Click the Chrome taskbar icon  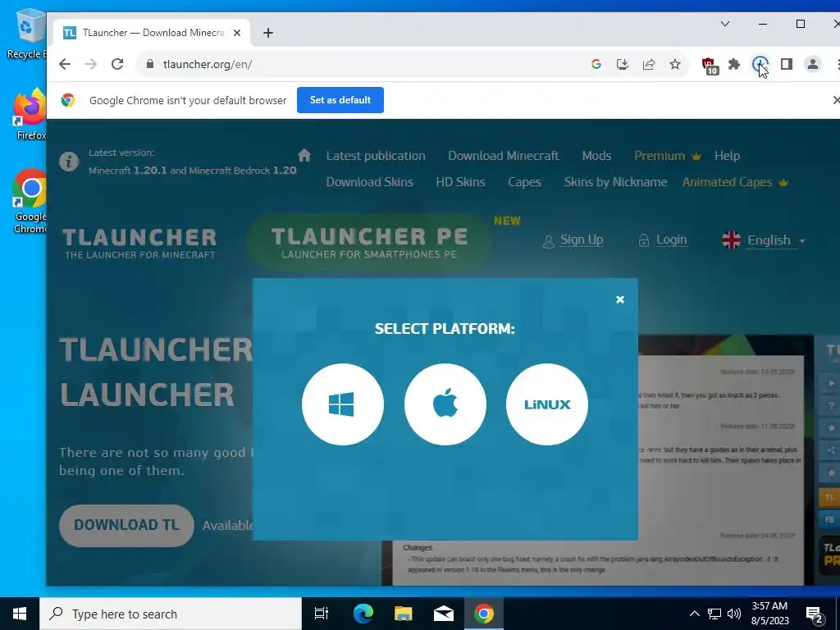(484, 614)
